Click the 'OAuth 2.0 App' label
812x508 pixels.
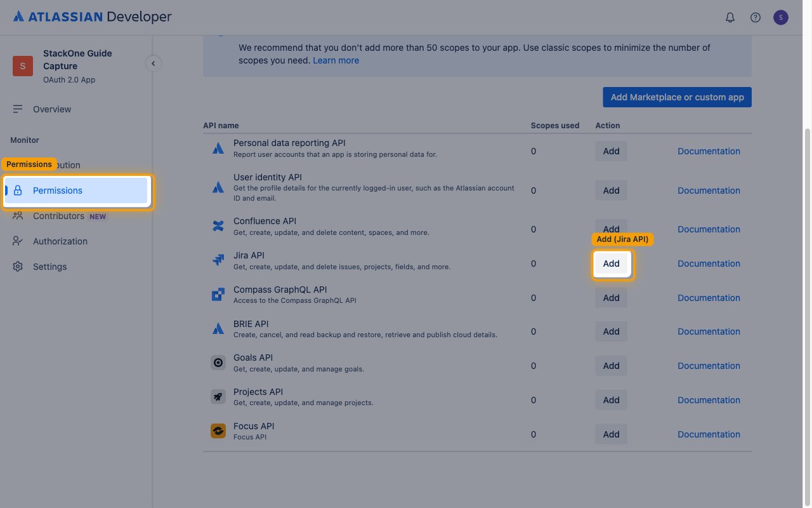pyautogui.click(x=69, y=80)
